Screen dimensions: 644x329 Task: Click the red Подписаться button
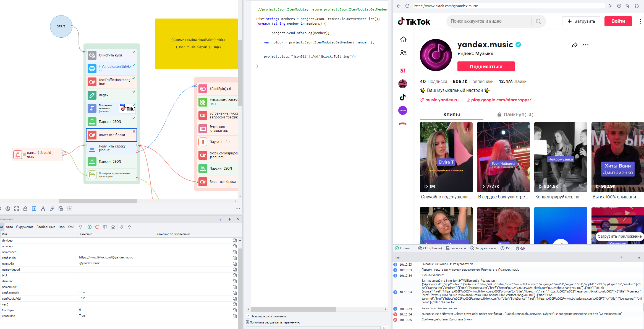coord(486,66)
